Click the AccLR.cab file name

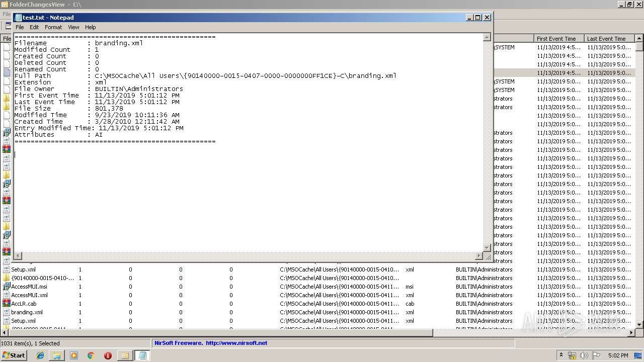pyautogui.click(x=24, y=304)
